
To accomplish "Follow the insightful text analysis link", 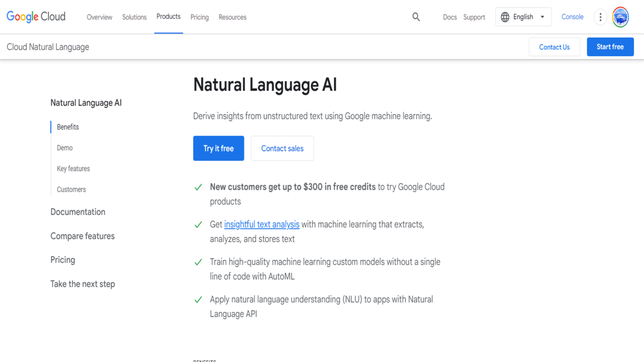I will [x=262, y=224].
